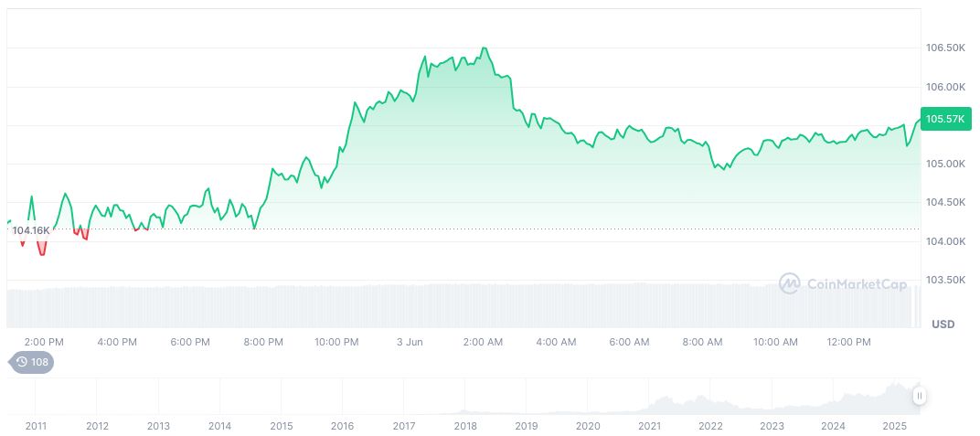Select 2018 on the navigator timeline

point(464,426)
